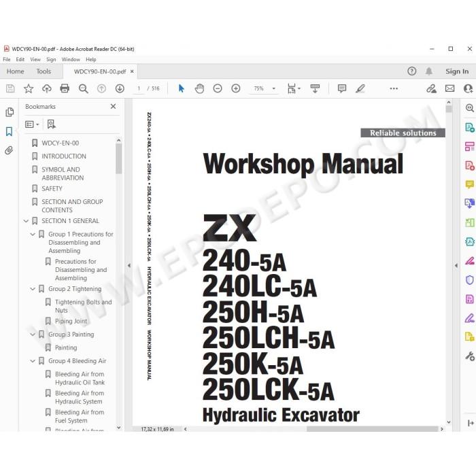Go to the next page arrow
Viewport: 476px width, 476px height.
[120, 88]
